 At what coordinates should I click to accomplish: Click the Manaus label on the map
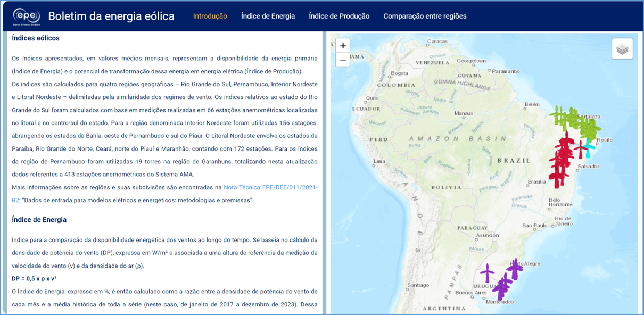463,113
